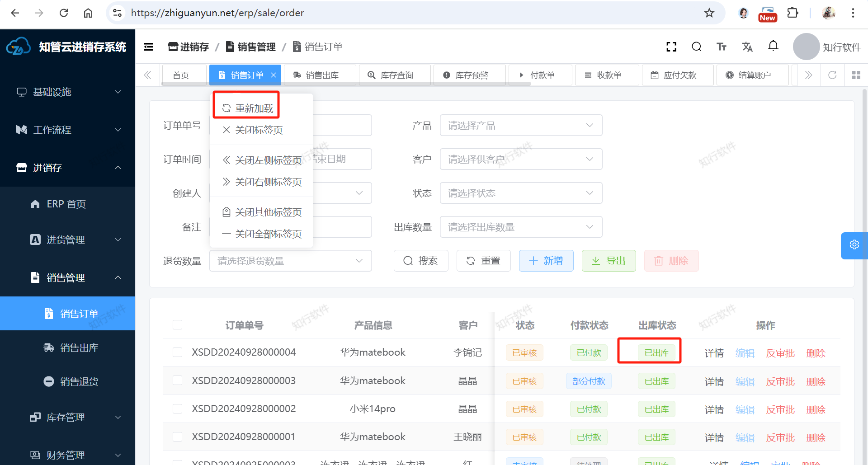The height and width of the screenshot is (465, 868).
Task: Toggle fullscreen mode icon in header
Action: [671, 47]
